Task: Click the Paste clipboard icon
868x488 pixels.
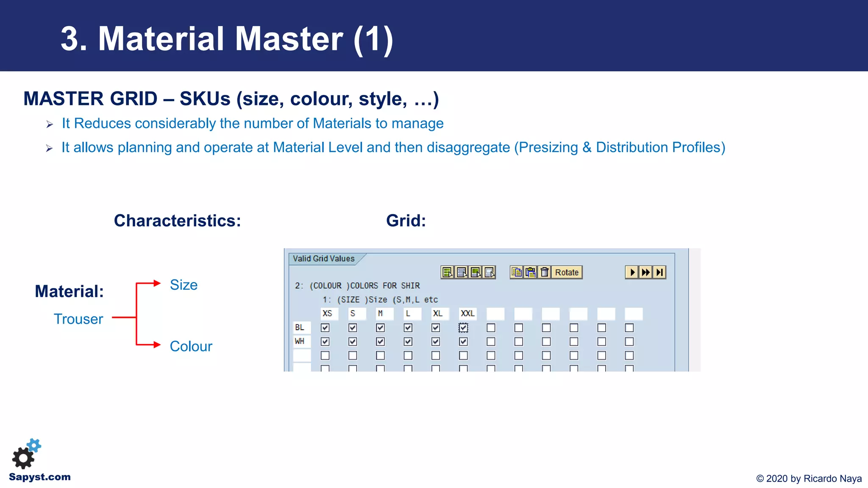Action: coord(531,272)
